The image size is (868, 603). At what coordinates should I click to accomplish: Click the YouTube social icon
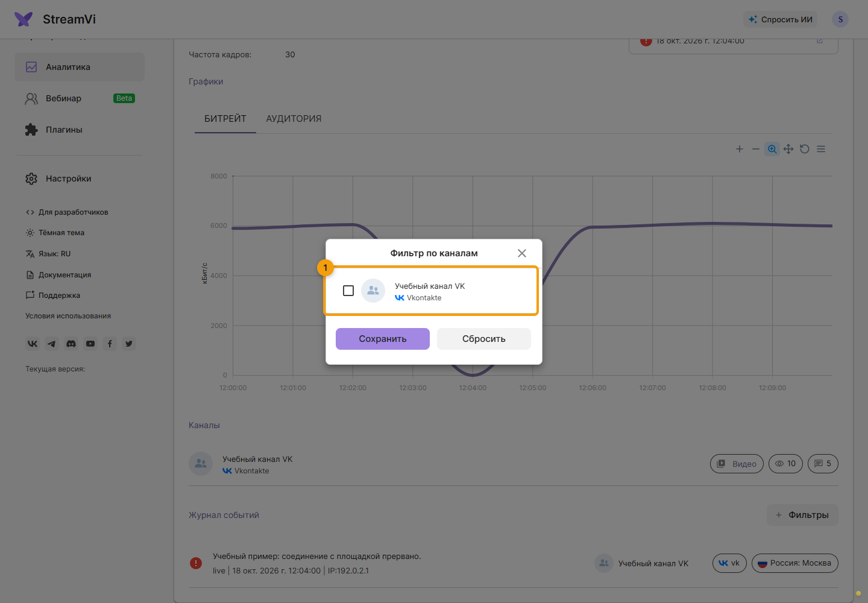tap(90, 344)
